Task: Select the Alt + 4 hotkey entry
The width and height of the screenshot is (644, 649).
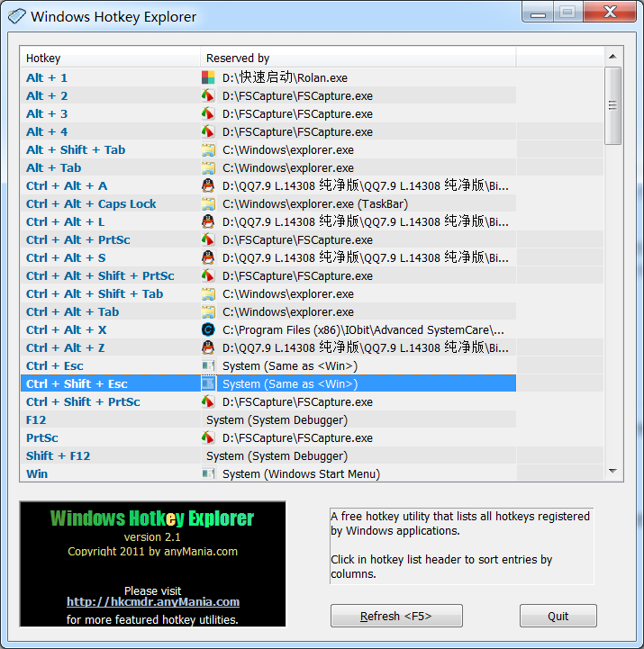Action: pyautogui.click(x=268, y=131)
